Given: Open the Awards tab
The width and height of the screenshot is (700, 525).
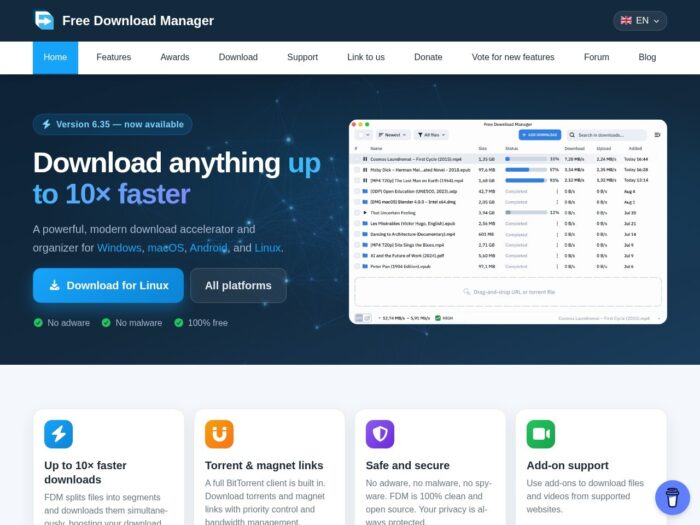Looking at the screenshot, I should [x=175, y=58].
